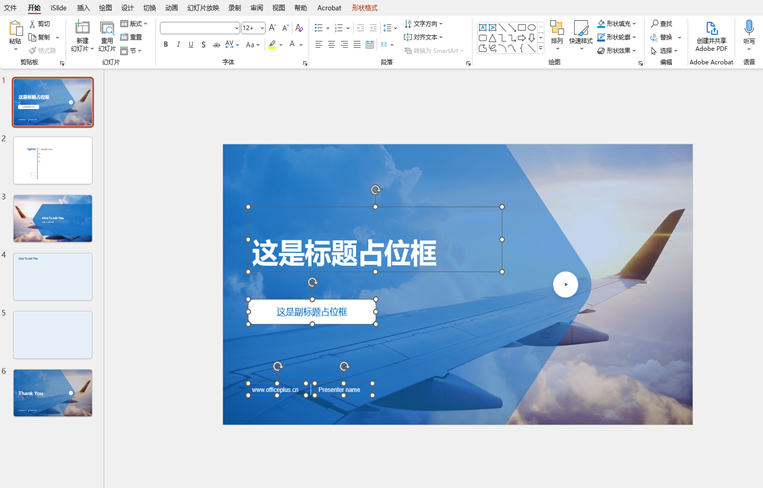This screenshot has width=763, height=488.
Task: Open the Text Direction (文字方向) dropdown
Action: point(423,23)
